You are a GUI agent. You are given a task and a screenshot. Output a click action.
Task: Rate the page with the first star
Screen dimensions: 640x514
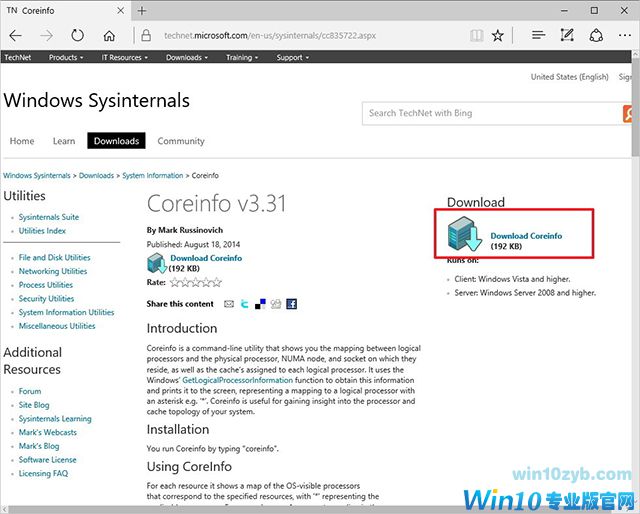[x=175, y=283]
